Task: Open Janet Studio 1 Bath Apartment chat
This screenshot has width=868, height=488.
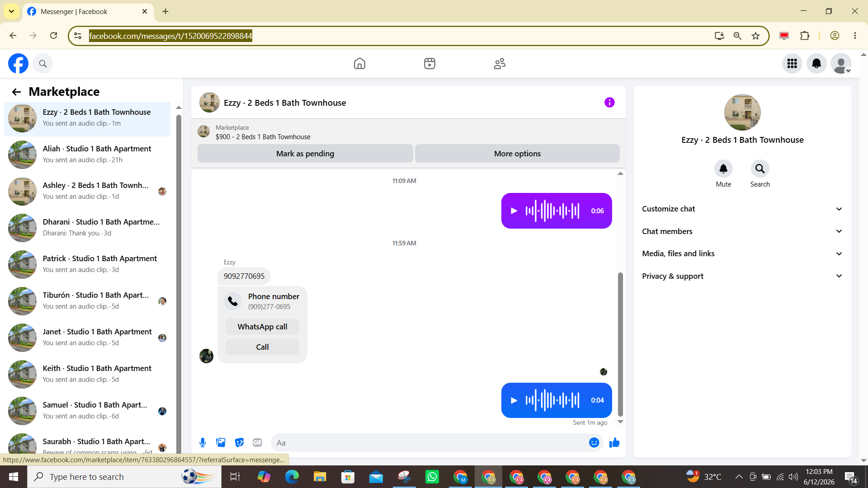Action: click(x=87, y=338)
